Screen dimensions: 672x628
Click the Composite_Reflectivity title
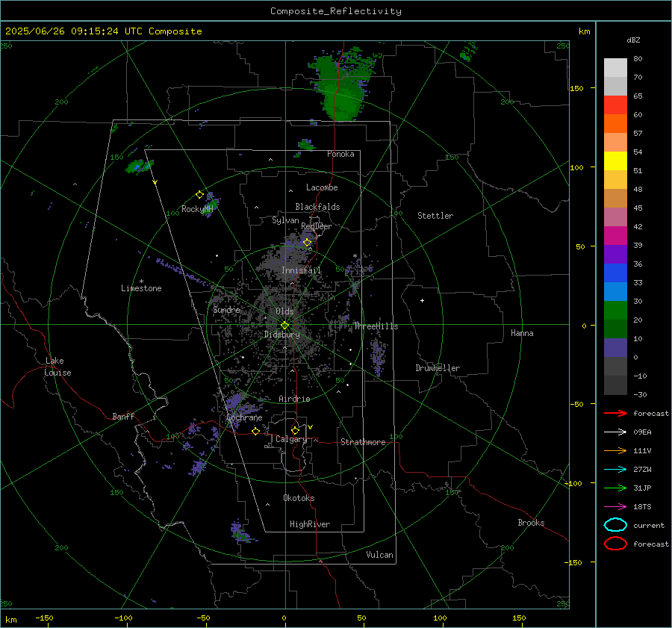pos(336,11)
